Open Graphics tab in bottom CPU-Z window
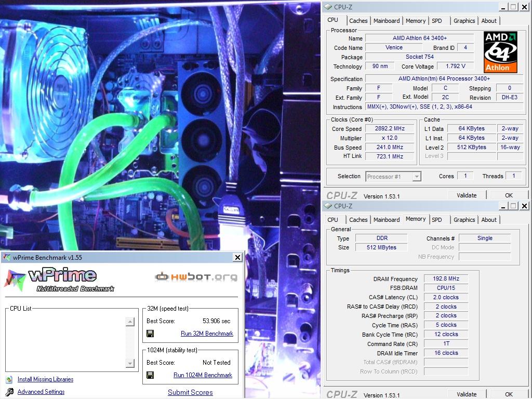 464,220
